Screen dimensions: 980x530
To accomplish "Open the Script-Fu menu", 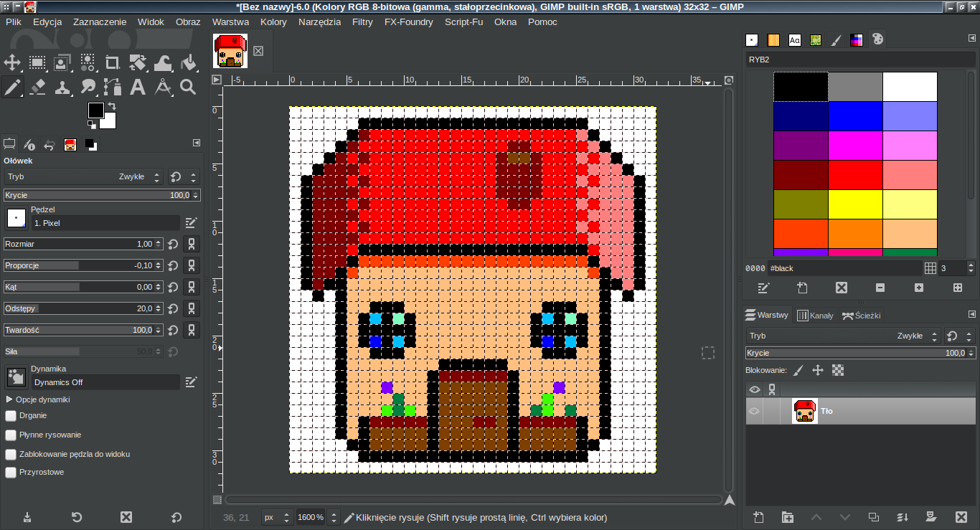I will (x=463, y=22).
